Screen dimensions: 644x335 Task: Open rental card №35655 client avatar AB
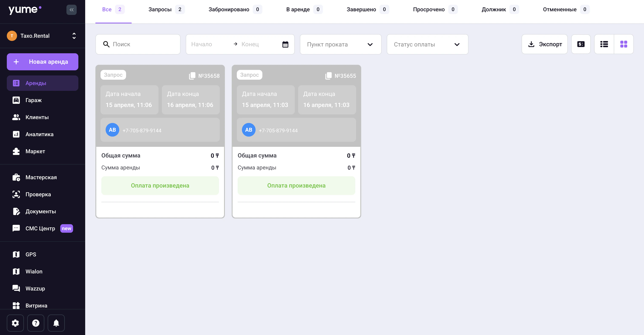pyautogui.click(x=249, y=130)
